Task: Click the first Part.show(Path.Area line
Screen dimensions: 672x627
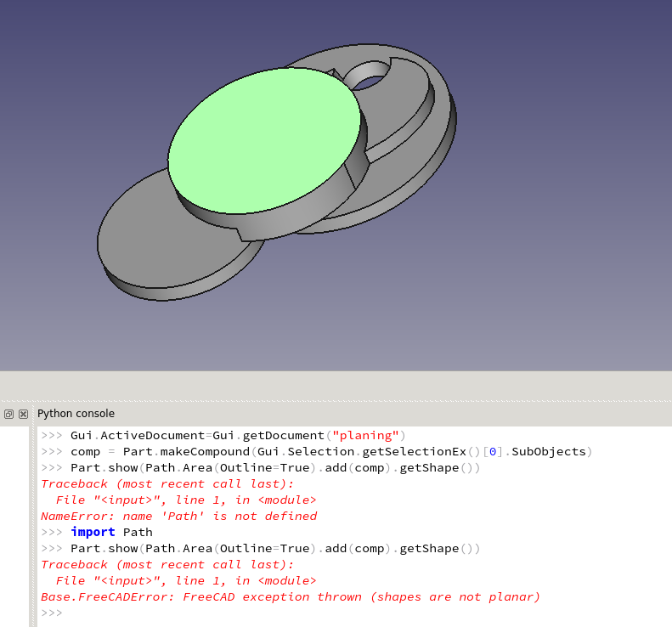Action: click(x=261, y=467)
